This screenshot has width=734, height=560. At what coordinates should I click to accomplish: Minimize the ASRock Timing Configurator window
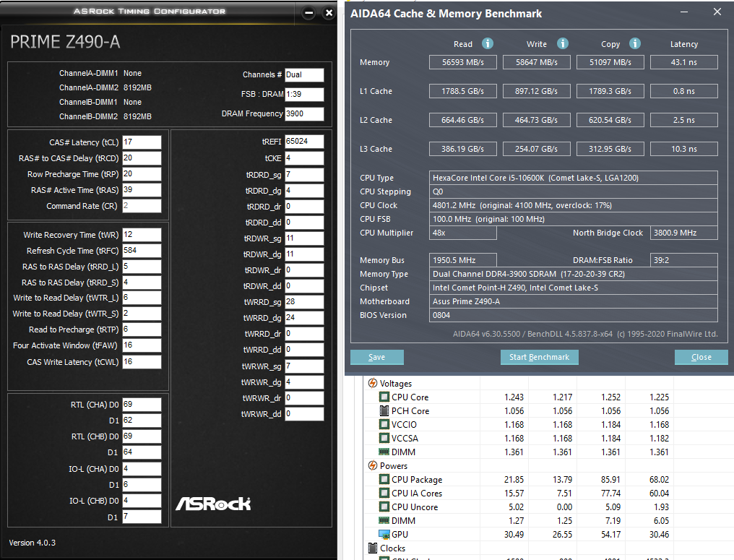[x=309, y=13]
